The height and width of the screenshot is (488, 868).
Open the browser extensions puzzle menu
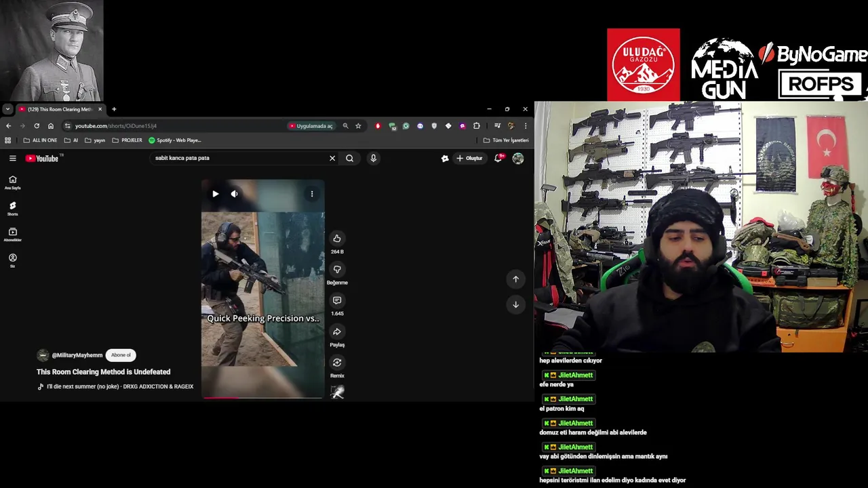pos(477,126)
